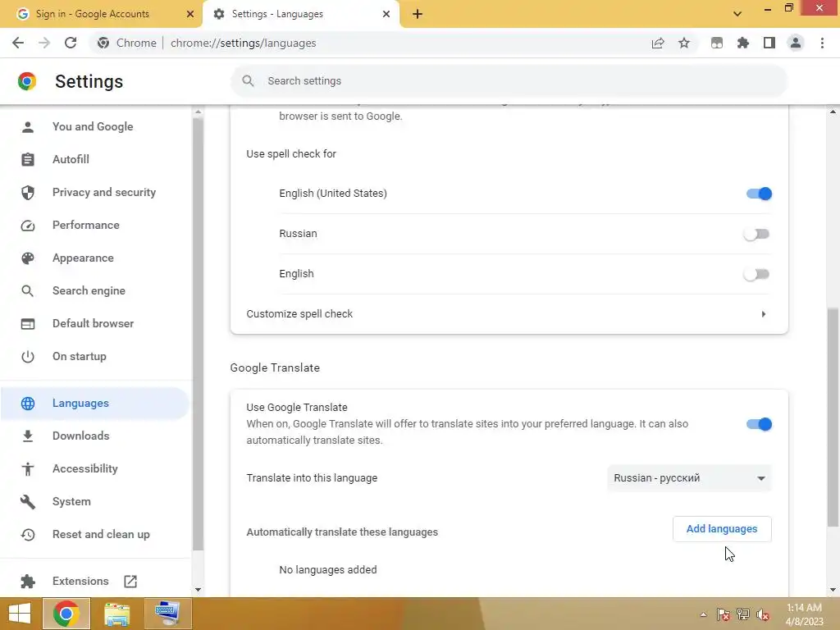Click the Reset and clean up clock icon
840x630 pixels.
(x=28, y=535)
